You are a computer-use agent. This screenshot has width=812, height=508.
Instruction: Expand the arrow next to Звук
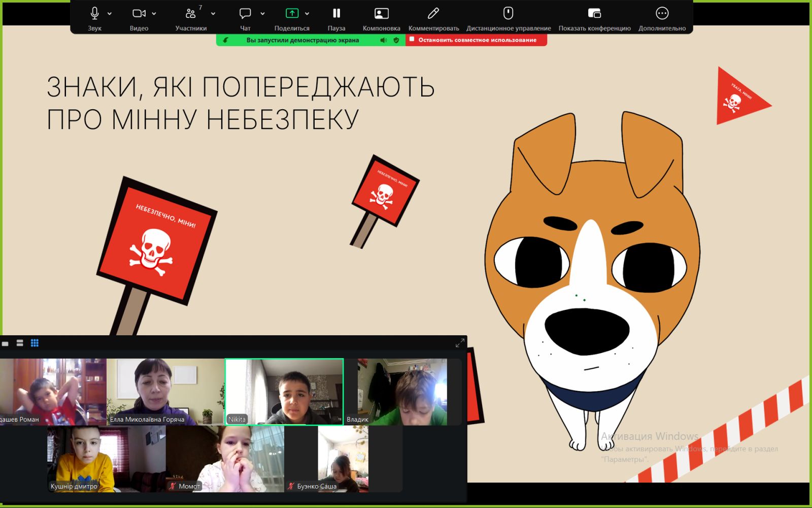click(110, 14)
